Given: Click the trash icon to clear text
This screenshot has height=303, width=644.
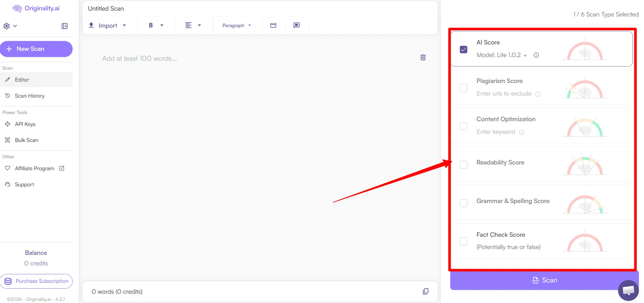Looking at the screenshot, I should [423, 57].
